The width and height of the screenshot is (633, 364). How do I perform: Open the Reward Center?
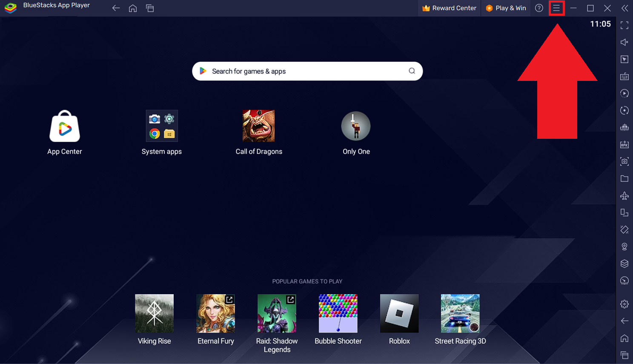(450, 8)
